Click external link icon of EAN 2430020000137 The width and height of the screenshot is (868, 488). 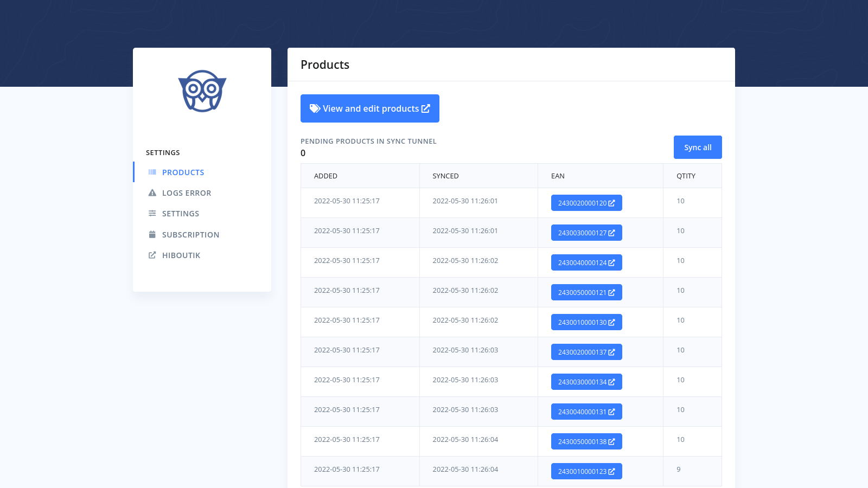pyautogui.click(x=612, y=352)
